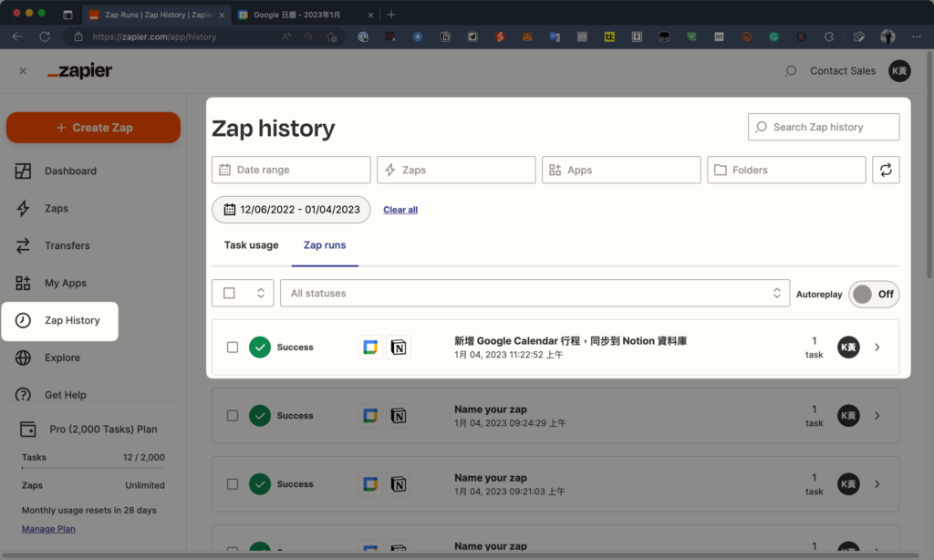Click the Zaps lightning bolt icon
Screen dimensions: 934x560
(23, 209)
